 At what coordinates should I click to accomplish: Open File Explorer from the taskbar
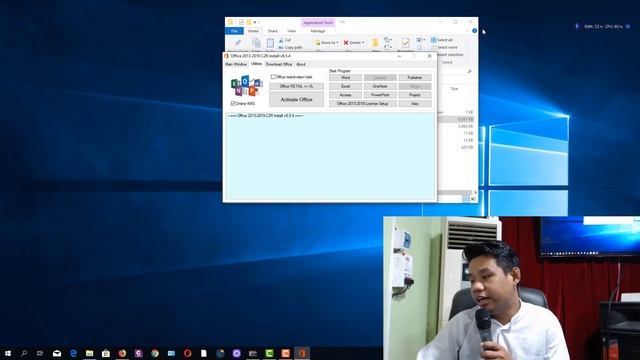(89, 353)
